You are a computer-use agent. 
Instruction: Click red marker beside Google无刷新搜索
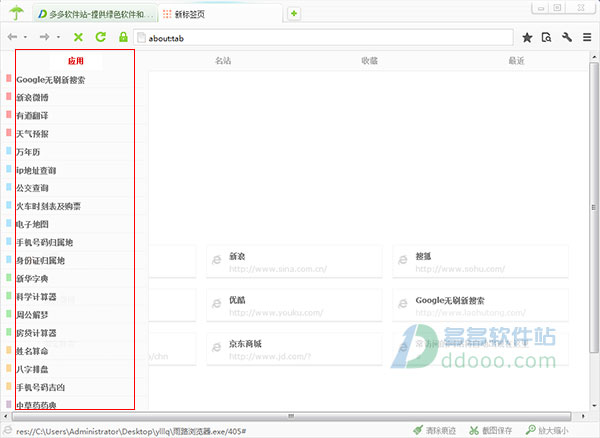[x=9, y=78]
